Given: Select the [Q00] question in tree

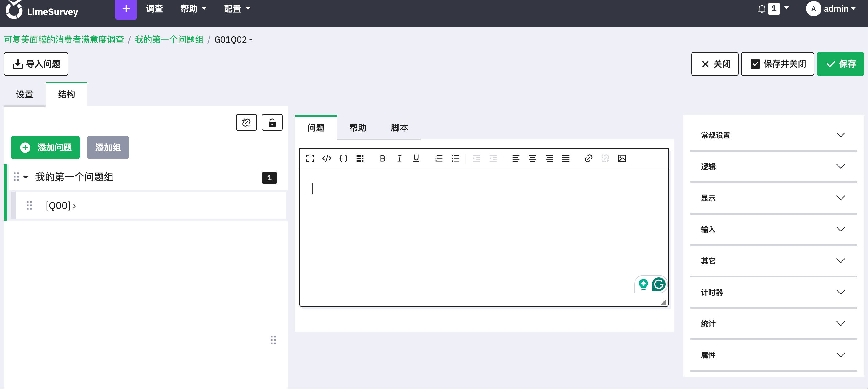Looking at the screenshot, I should (61, 206).
